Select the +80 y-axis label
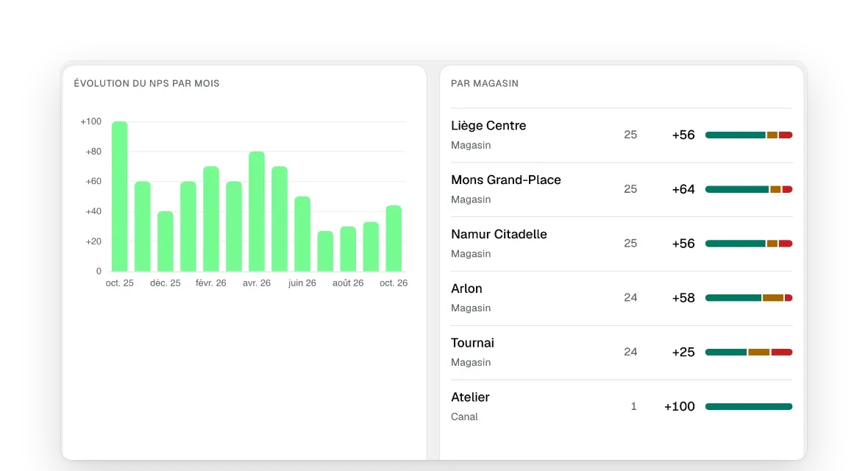Image resolution: width=868 pixels, height=471 pixels. (x=93, y=152)
